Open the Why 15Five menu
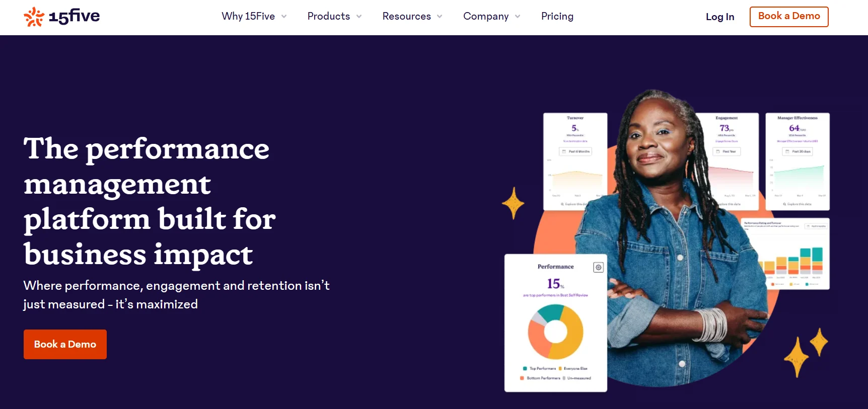Image resolution: width=868 pixels, height=409 pixels. pyautogui.click(x=248, y=16)
